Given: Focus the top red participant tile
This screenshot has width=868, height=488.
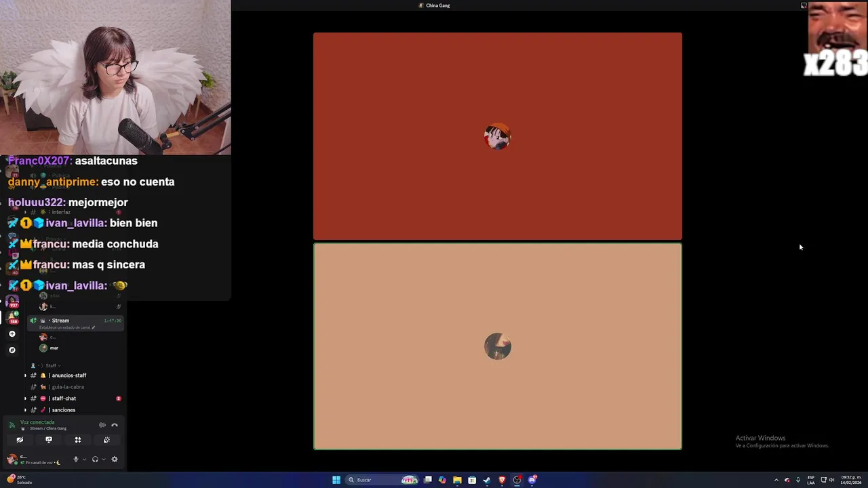Looking at the screenshot, I should point(498,136).
